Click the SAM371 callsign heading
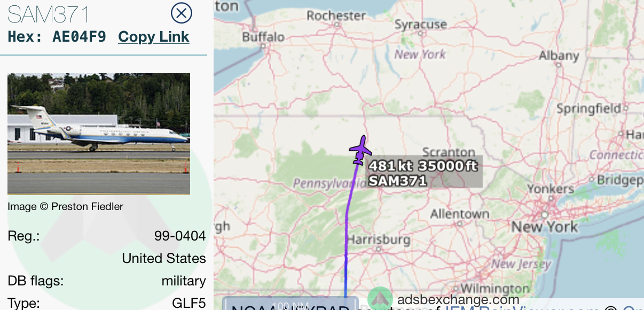644x310 pixels. [x=49, y=14]
